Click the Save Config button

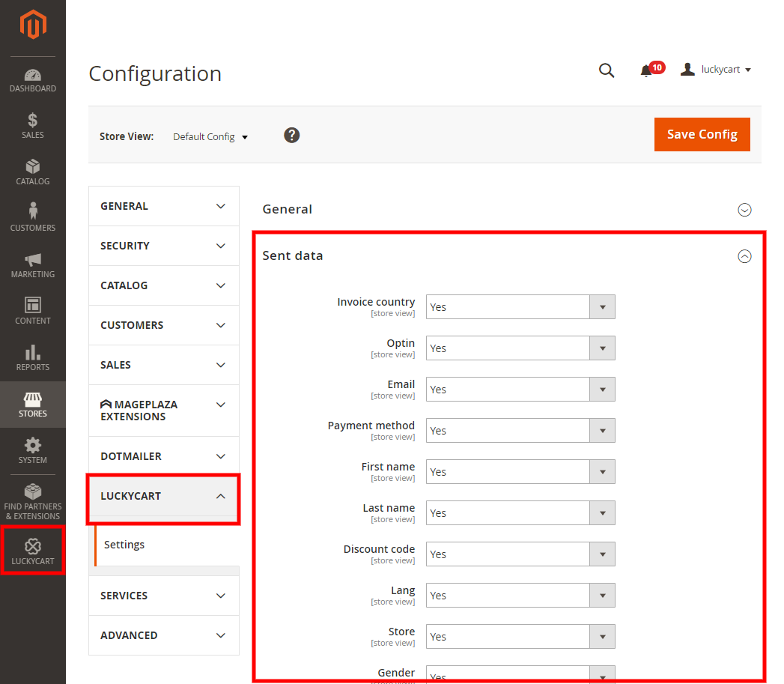[x=702, y=134]
